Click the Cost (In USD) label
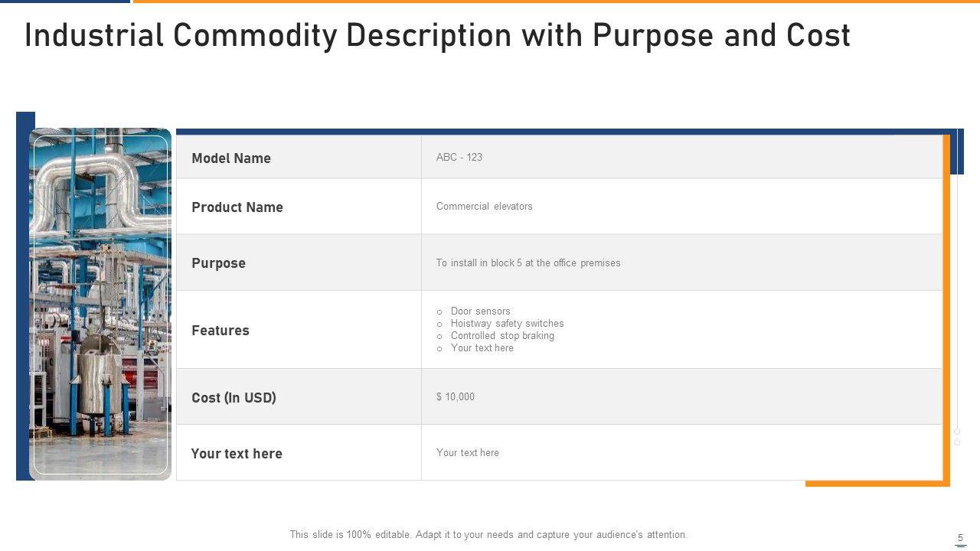Screen dimensions: 980x551 click(234, 398)
